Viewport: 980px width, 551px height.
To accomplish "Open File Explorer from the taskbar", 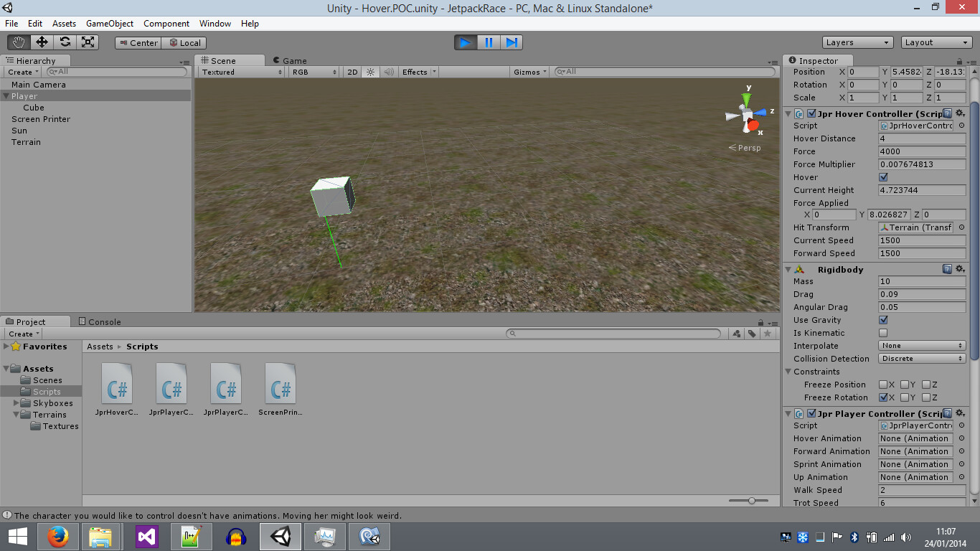I will pos(101,537).
